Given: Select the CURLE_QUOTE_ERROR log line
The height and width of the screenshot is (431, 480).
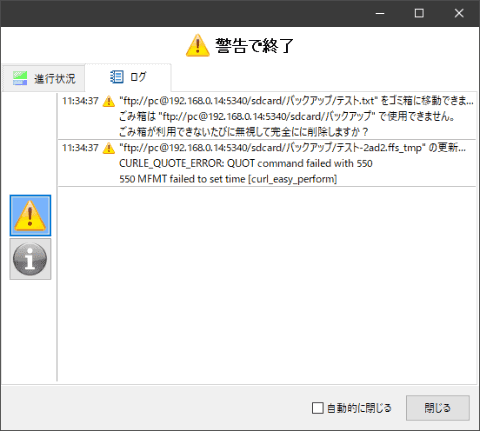Looking at the screenshot, I should pos(246,163).
